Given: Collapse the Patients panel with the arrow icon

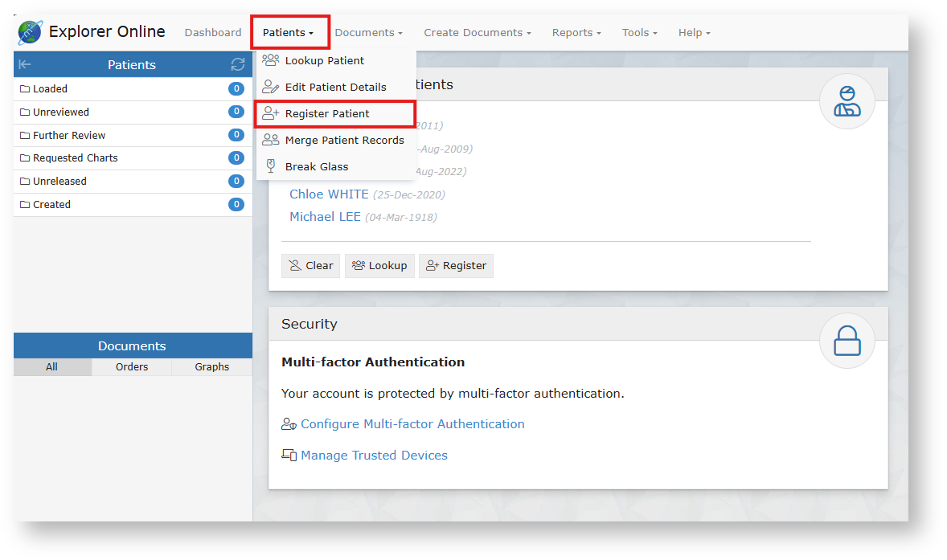Looking at the screenshot, I should click(x=25, y=64).
